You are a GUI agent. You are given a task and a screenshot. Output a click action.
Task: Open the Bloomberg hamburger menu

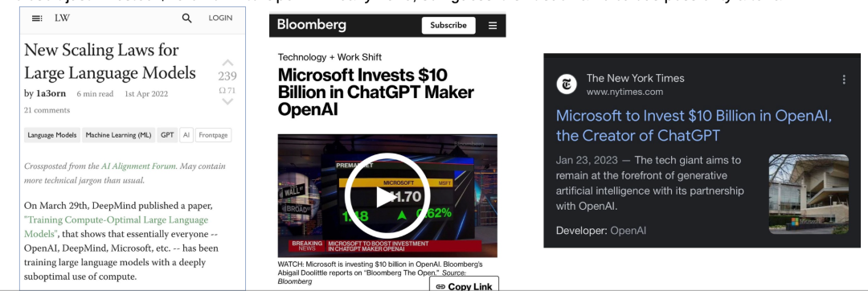[x=493, y=26]
